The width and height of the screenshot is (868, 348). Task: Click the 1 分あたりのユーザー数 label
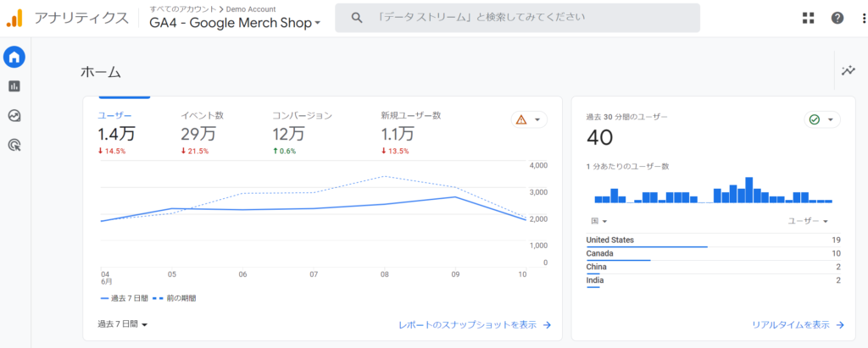coord(627,166)
